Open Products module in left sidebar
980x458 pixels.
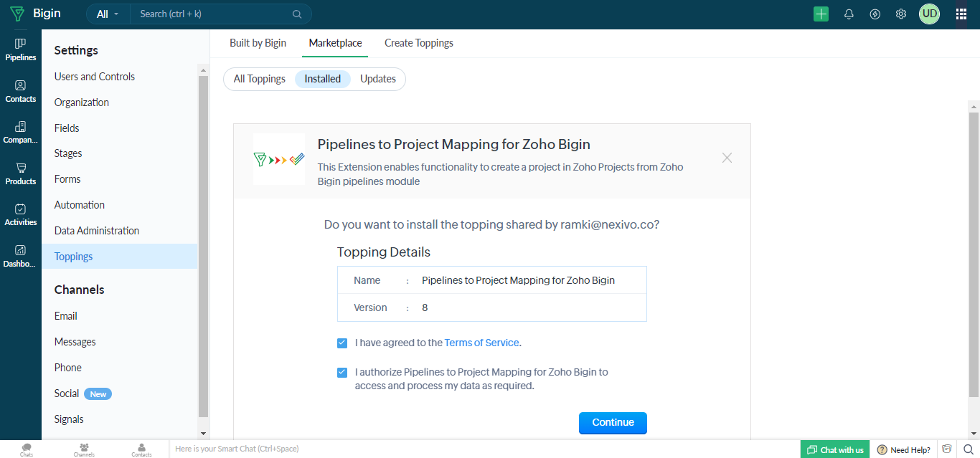(x=20, y=173)
